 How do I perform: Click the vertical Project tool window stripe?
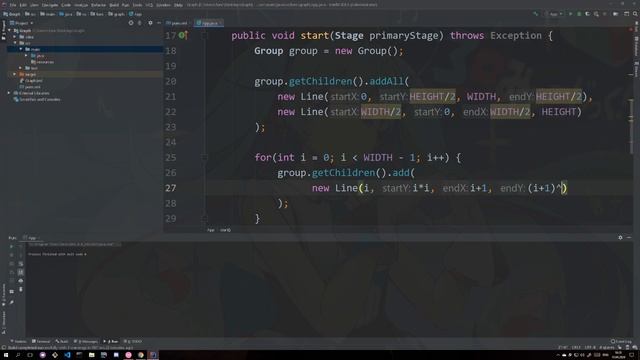click(3, 30)
